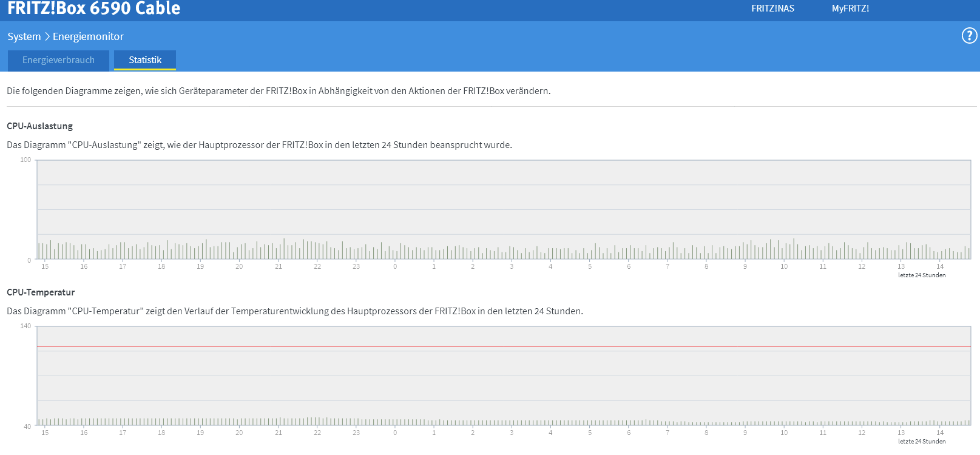980x455 pixels.
Task: Click hour 10 label on CPU-Auslastung axis
Action: click(x=784, y=266)
